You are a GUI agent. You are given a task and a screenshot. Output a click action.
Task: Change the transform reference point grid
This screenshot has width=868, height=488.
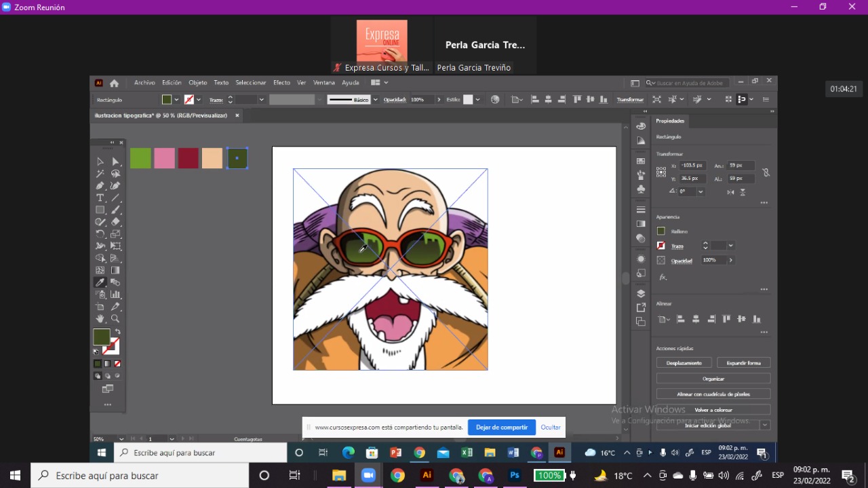pyautogui.click(x=661, y=172)
